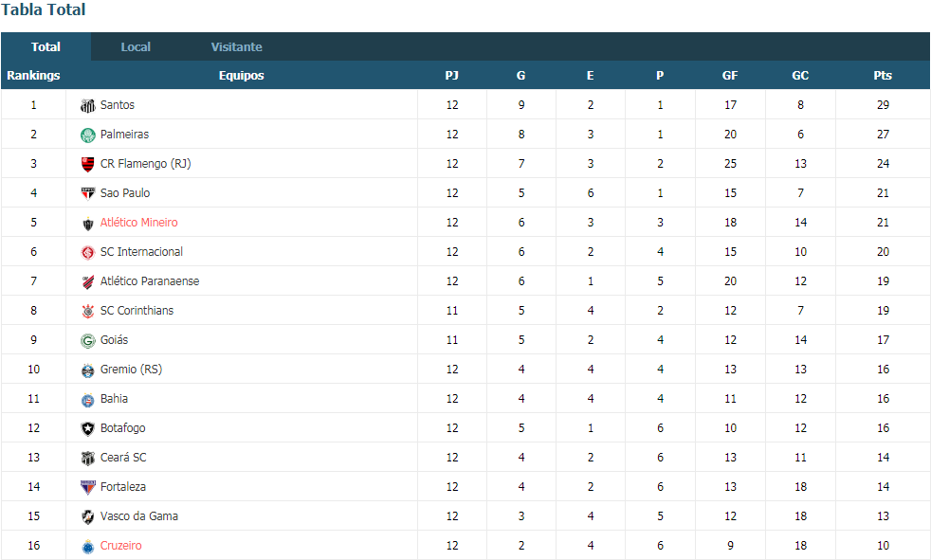931x560 pixels.
Task: Open the Cruzeiro team link
Action: pyautogui.click(x=121, y=546)
